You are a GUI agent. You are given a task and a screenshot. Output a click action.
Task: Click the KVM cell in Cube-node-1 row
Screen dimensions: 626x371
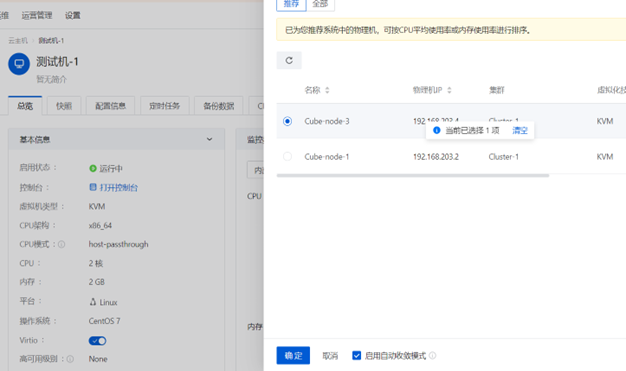coord(605,157)
